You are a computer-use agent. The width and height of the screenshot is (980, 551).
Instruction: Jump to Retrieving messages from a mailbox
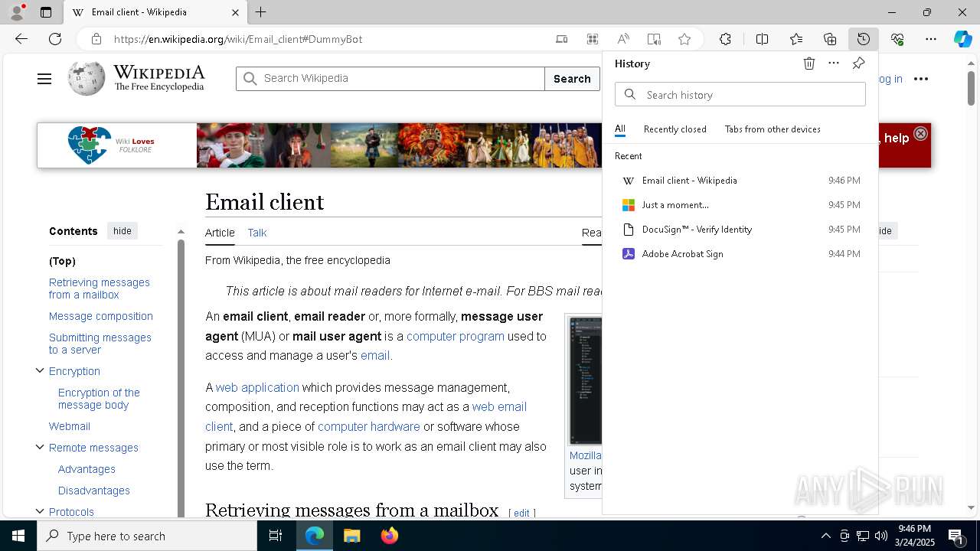coord(100,289)
